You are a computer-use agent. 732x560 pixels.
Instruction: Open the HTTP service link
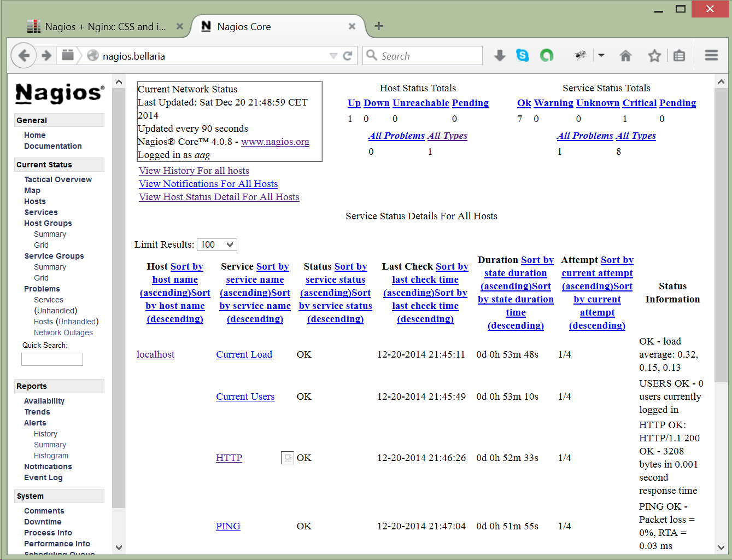tap(229, 458)
